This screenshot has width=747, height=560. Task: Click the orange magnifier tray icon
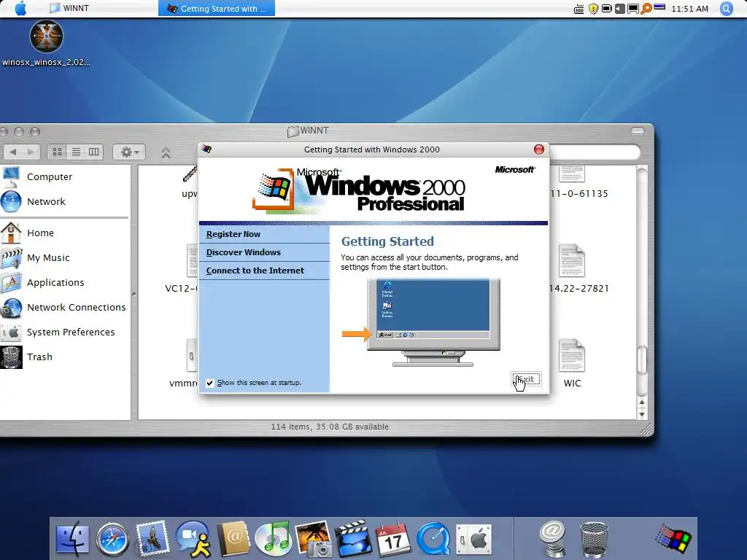click(646, 9)
